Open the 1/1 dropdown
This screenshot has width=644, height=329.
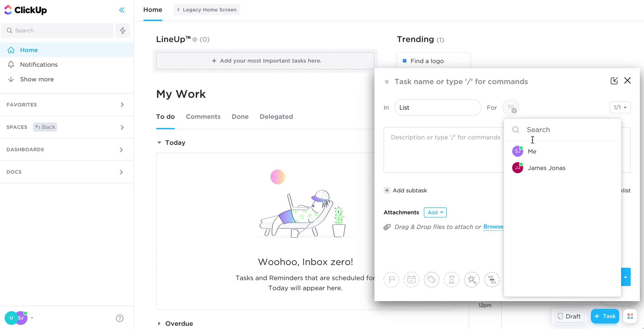tap(620, 108)
